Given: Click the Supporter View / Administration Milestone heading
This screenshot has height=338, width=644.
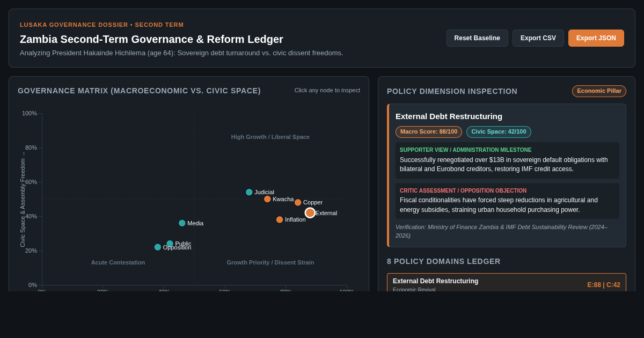Looking at the screenshot, I should pos(466,150).
